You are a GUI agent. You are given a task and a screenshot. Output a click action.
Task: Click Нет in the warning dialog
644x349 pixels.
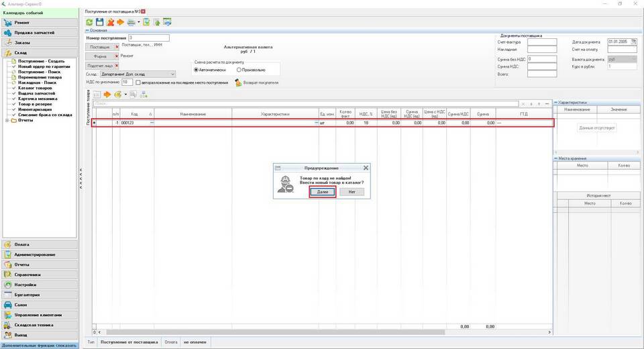(x=352, y=192)
